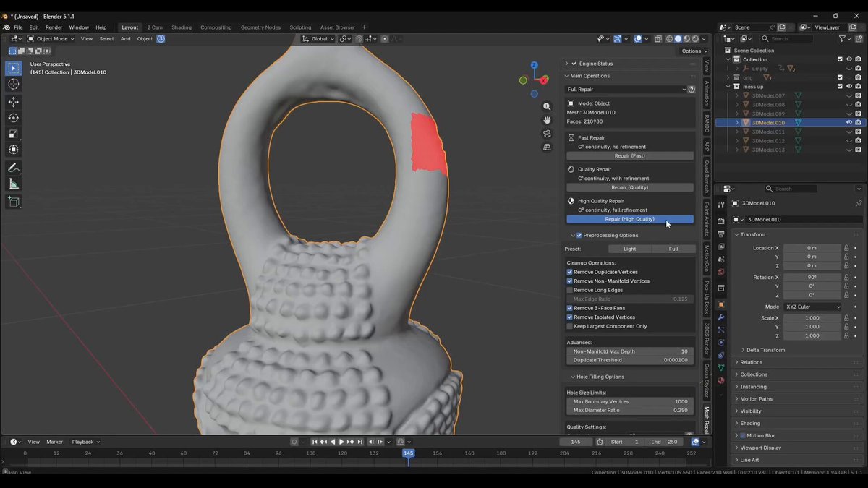Activate the Rotate tool
Screen dimensions: 868x488
click(x=14, y=118)
